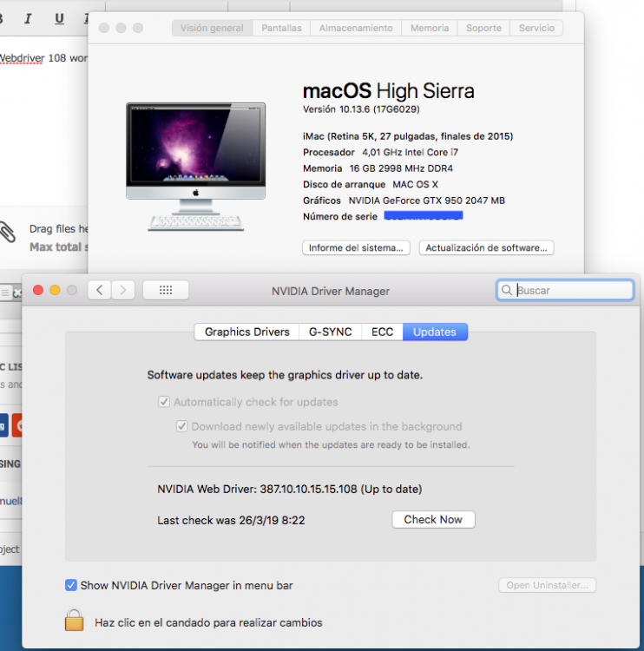Click the paperclip attachment icon
This screenshot has width=644, height=651.
(x=7, y=232)
